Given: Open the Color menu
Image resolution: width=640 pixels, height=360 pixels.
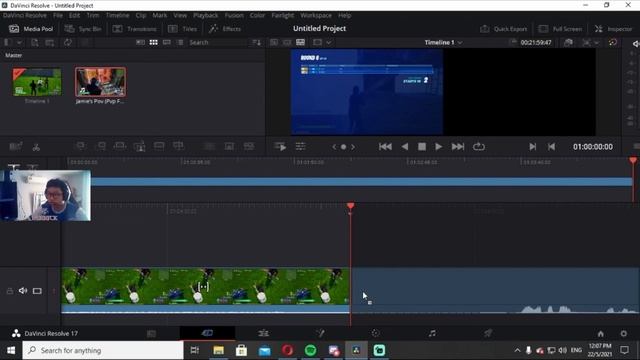Looking at the screenshot, I should (258, 15).
